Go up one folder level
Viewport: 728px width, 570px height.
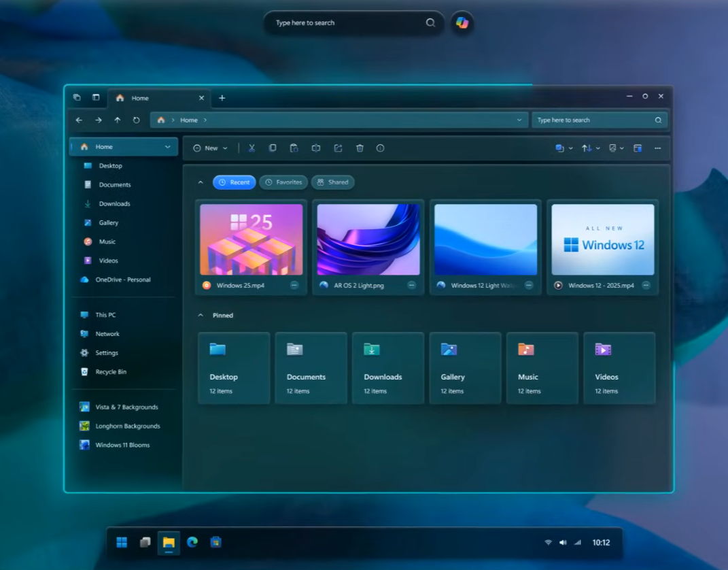click(x=117, y=120)
